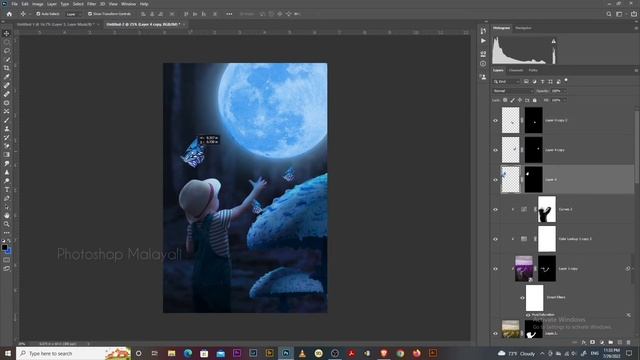640x360 pixels.
Task: Switch to the Channels tab
Action: pyautogui.click(x=516, y=71)
